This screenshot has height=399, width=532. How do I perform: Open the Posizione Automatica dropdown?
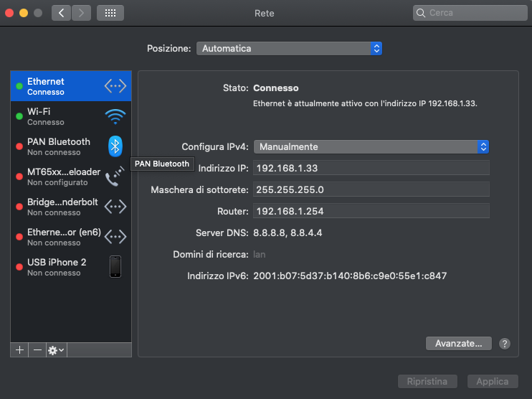[x=289, y=49]
